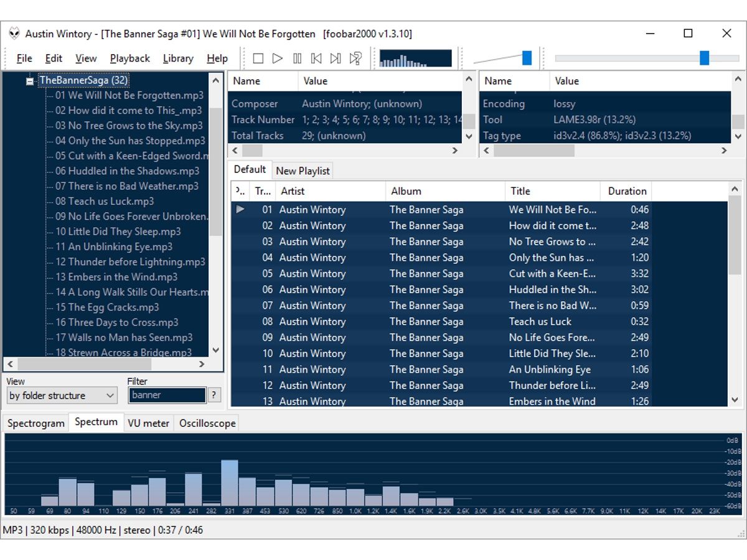Click the '?' help button beside the Filter box
Image resolution: width=747 pixels, height=560 pixels.
click(x=214, y=395)
